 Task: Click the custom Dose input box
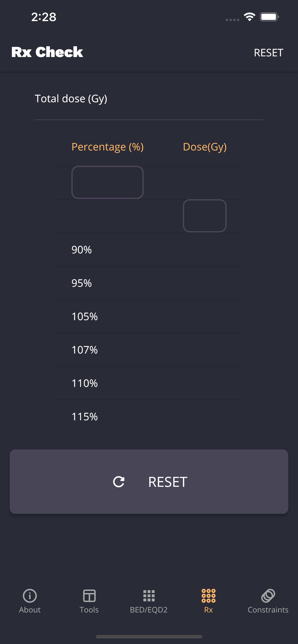205,216
